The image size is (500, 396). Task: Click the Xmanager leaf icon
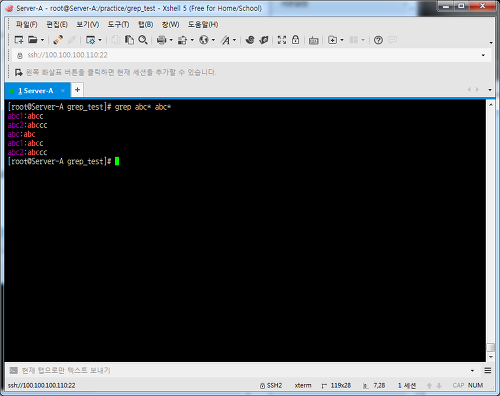pos(264,40)
